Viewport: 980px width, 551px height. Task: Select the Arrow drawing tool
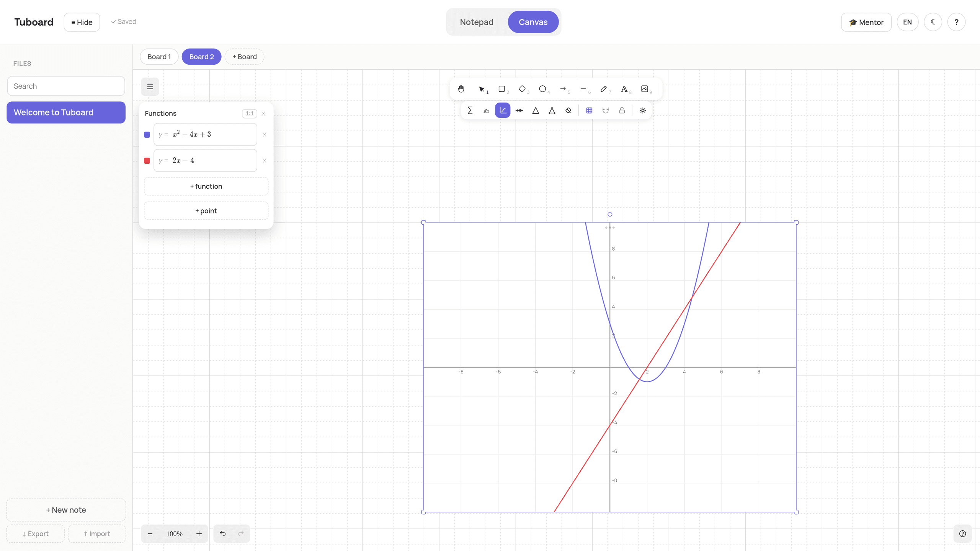[563, 89]
